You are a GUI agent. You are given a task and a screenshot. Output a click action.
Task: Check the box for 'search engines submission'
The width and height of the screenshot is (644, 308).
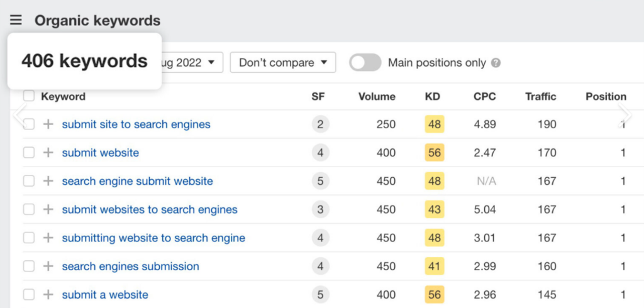29,266
